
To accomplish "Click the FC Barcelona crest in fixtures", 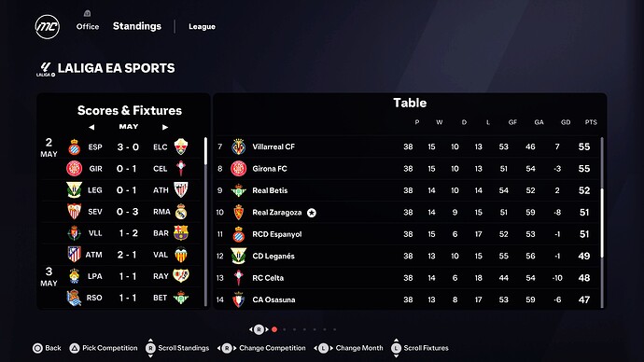I will pyautogui.click(x=181, y=233).
